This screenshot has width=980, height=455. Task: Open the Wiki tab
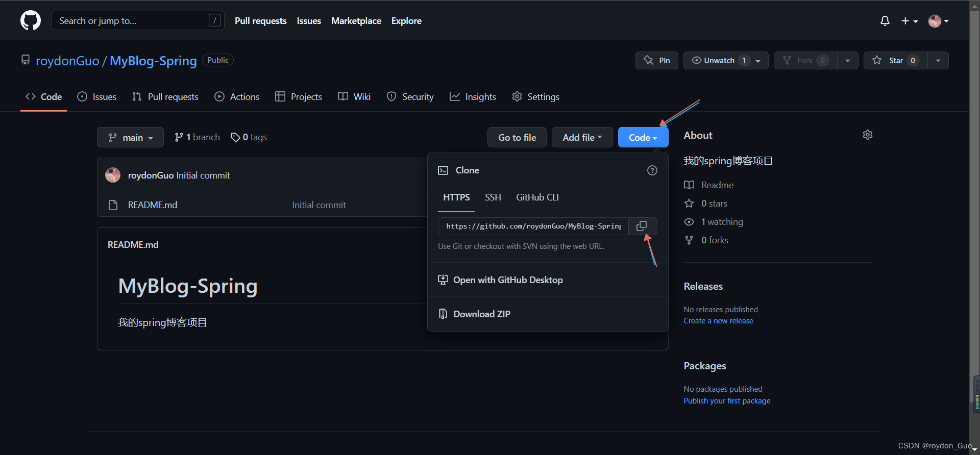point(354,96)
